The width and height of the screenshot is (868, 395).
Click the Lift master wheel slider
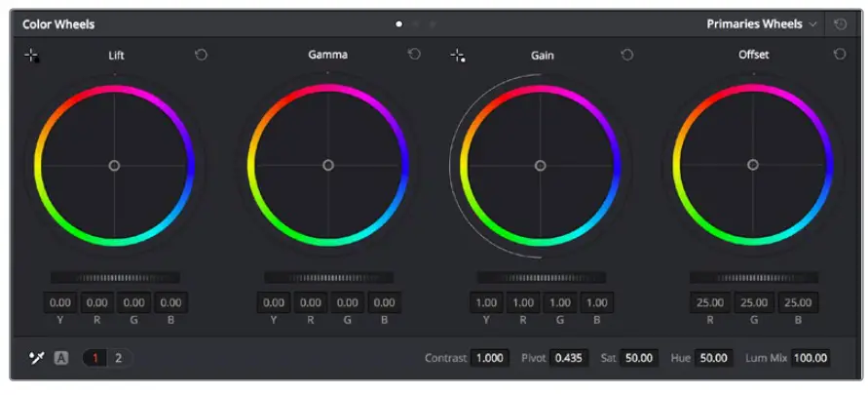tap(115, 278)
